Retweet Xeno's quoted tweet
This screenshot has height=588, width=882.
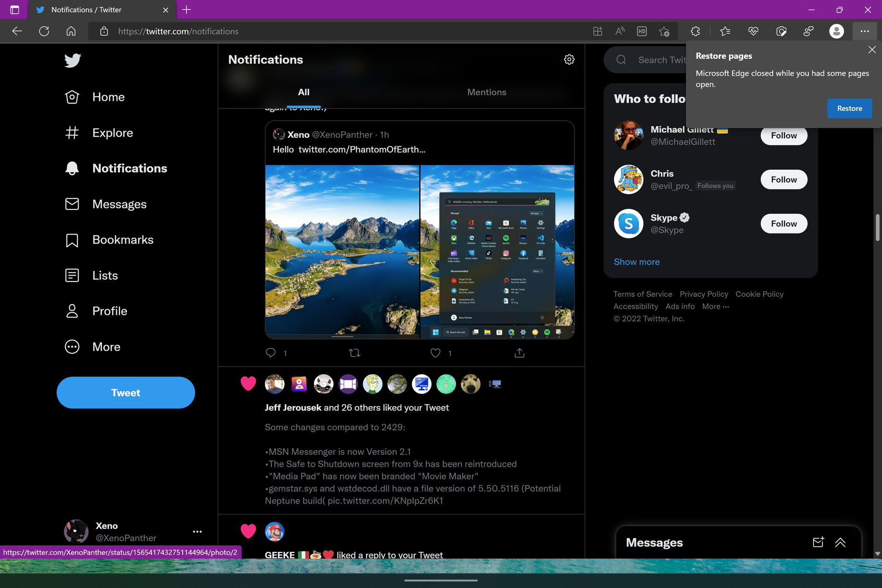[x=354, y=353]
